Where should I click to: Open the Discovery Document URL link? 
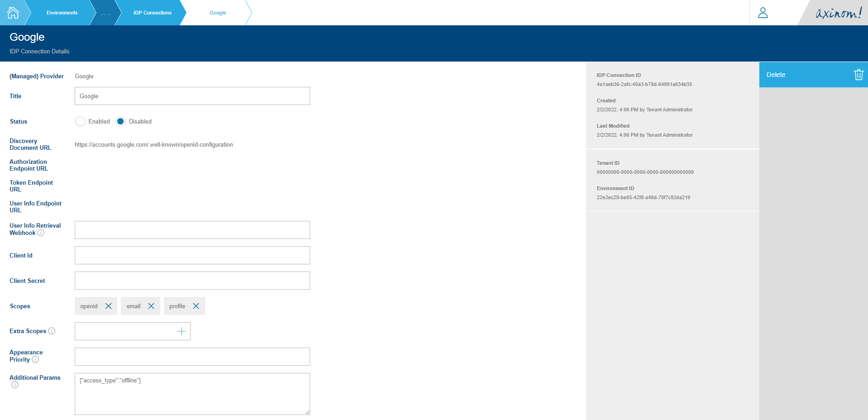click(153, 144)
